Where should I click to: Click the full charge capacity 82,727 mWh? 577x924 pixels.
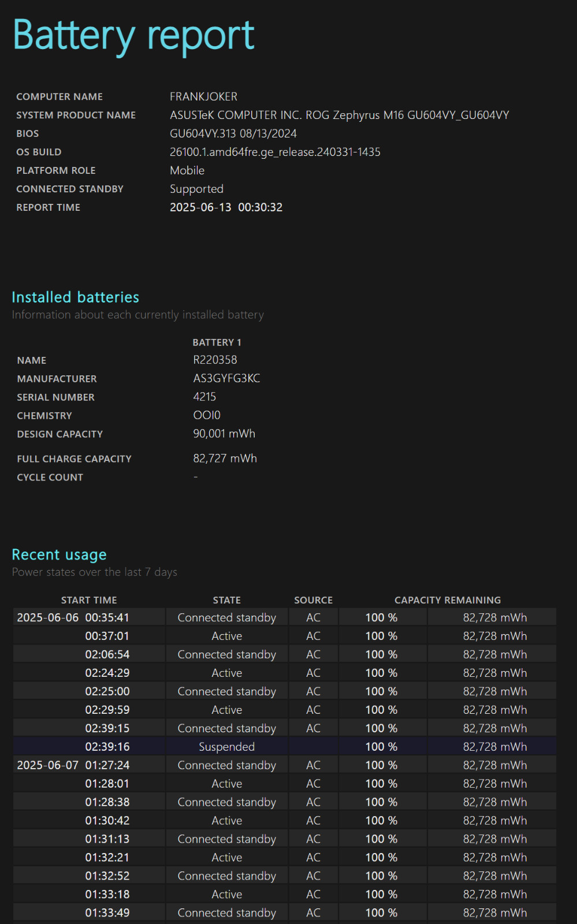225,459
